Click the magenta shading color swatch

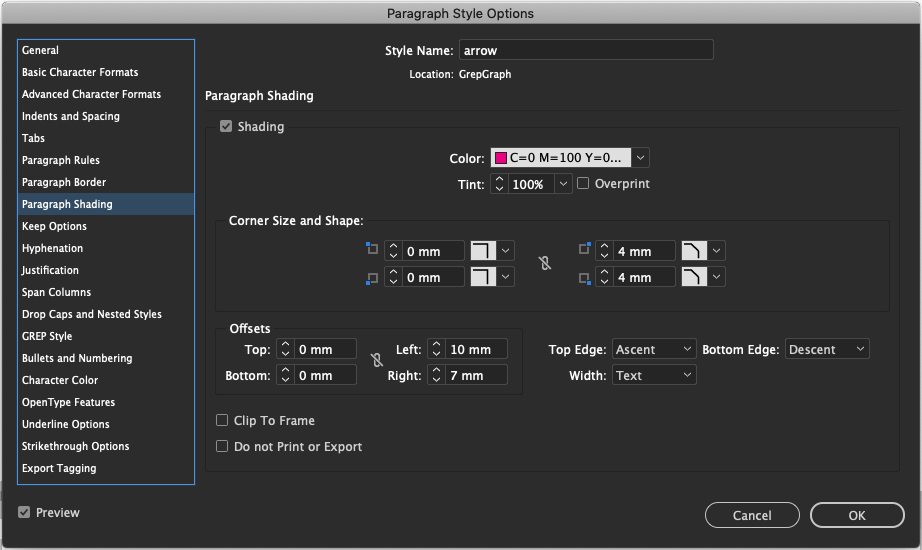tap(501, 158)
